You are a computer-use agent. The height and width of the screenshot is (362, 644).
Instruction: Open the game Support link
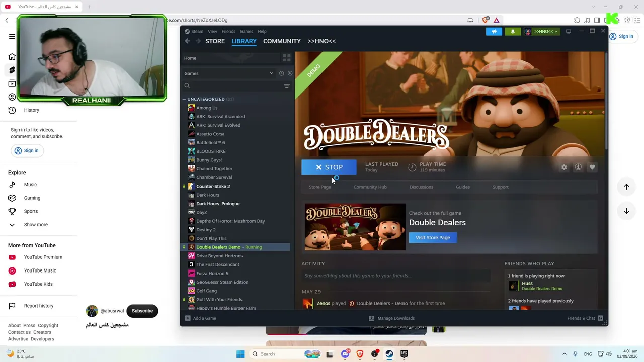(x=500, y=187)
